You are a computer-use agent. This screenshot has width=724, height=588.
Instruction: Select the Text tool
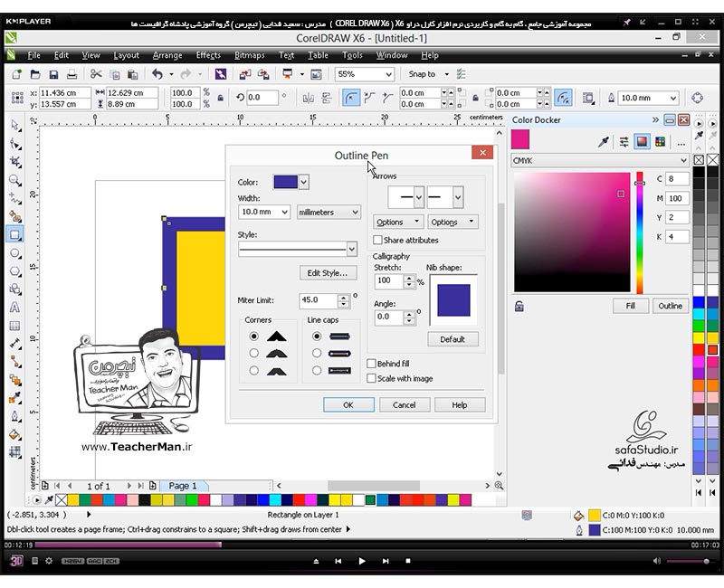click(x=15, y=308)
